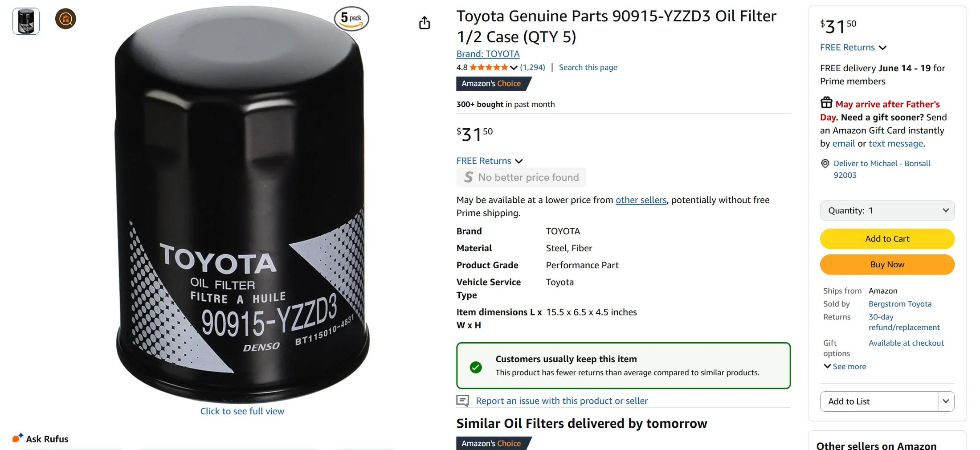
Task: Click the share icon beside product image
Action: pos(425,23)
